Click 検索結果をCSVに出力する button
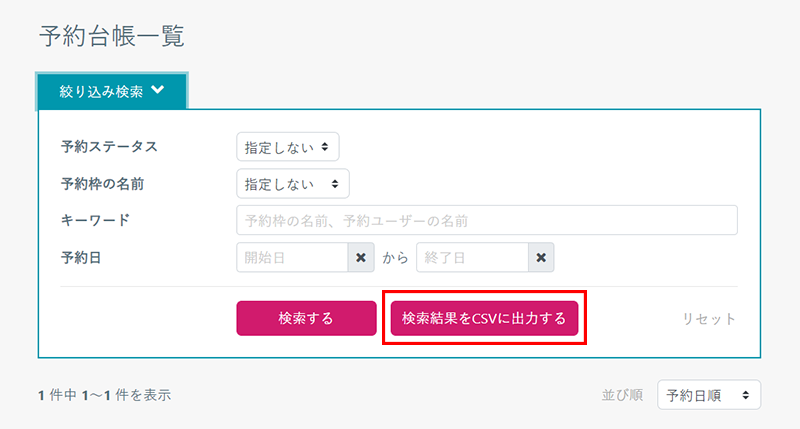The image size is (800, 429). (484, 319)
